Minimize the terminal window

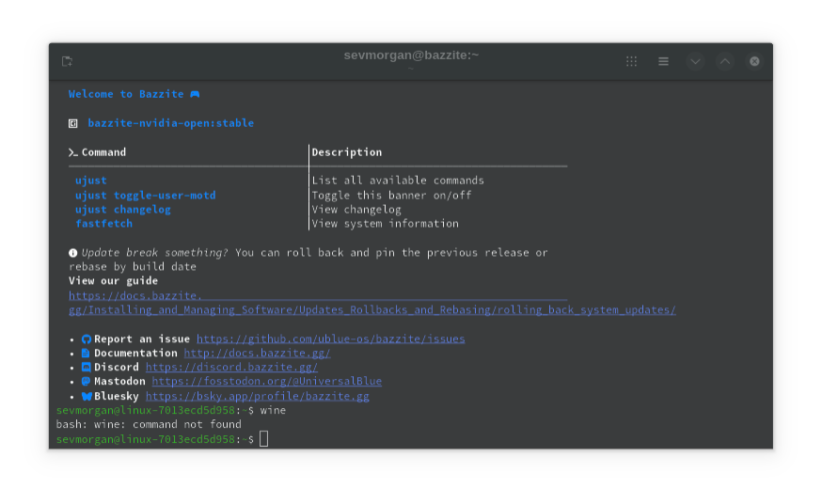pyautogui.click(x=695, y=61)
